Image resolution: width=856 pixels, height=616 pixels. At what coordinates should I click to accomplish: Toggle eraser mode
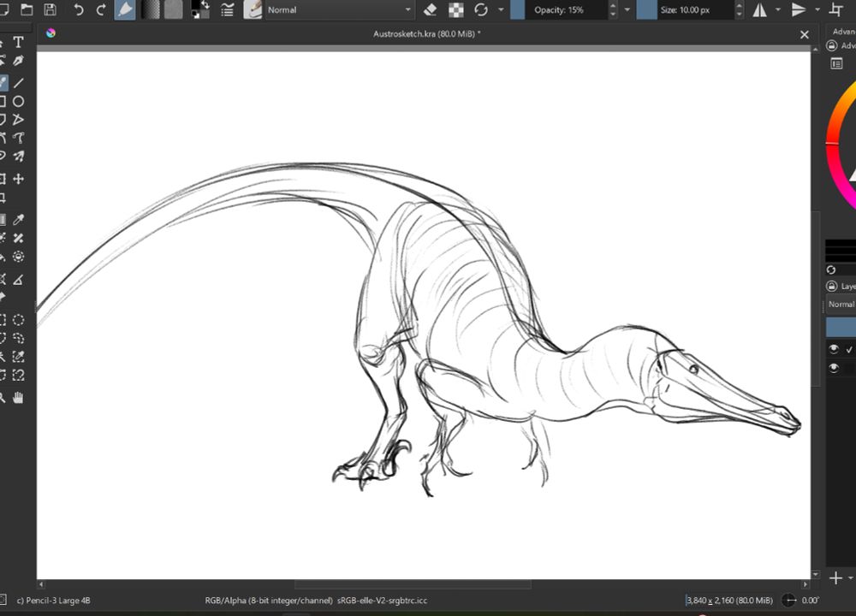tap(431, 9)
